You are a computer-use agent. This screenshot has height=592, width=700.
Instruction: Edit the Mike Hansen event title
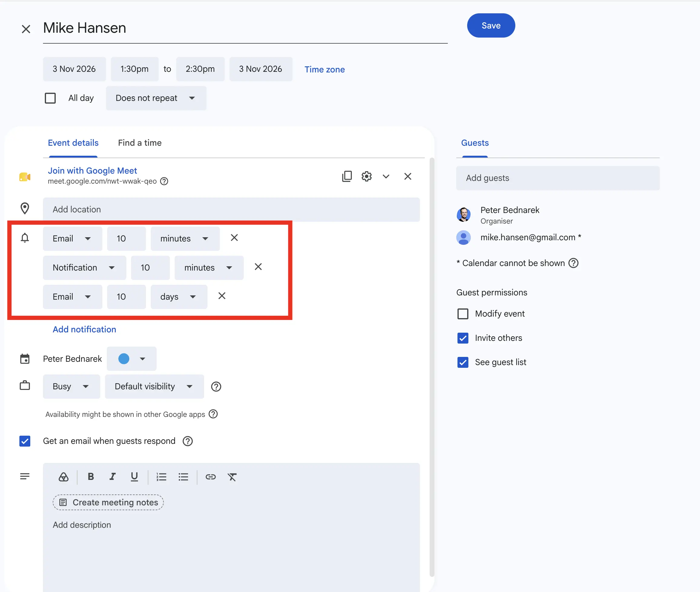[245, 28]
